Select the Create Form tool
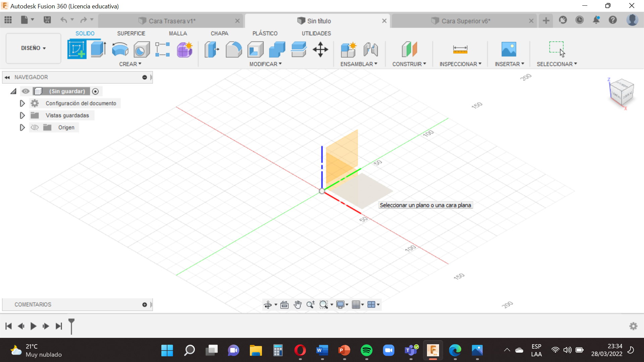Viewport: 644px width, 362px height. pyautogui.click(x=184, y=49)
